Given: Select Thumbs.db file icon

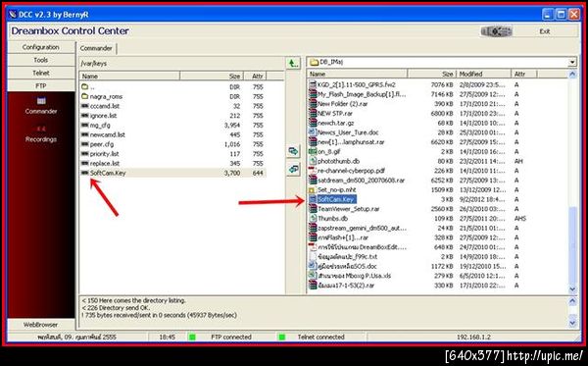Looking at the screenshot, I should 313,219.
